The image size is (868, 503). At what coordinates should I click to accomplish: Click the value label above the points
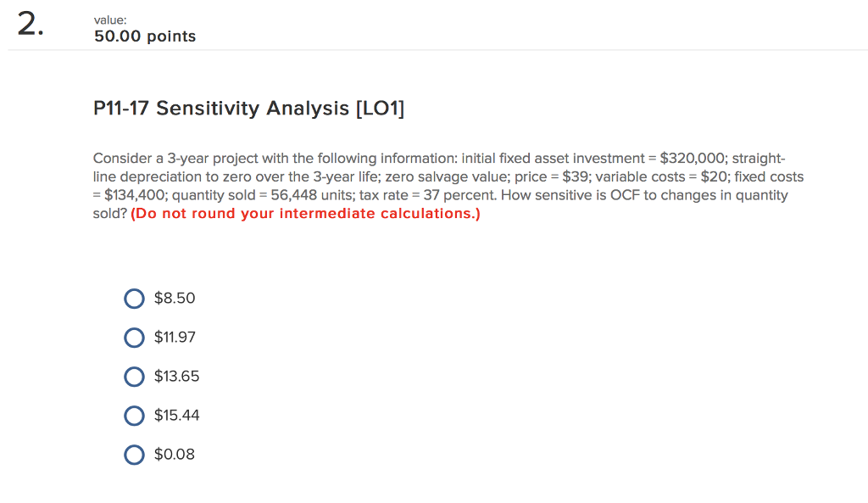point(110,20)
